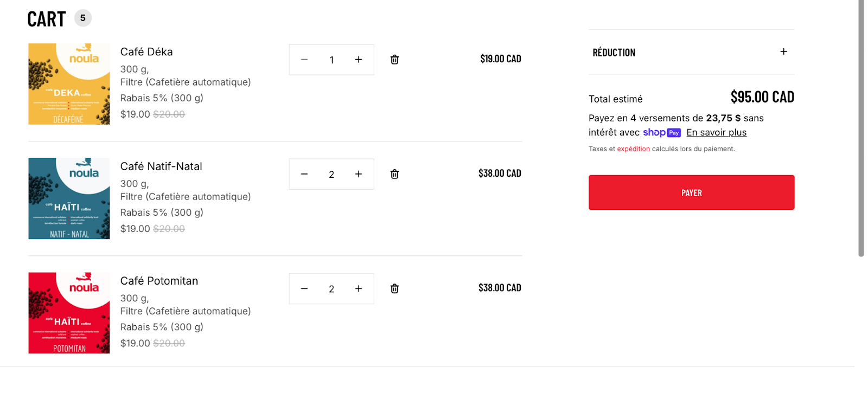Decrease Café Déka quantity with minus
Screen dimensions: 868x393
click(x=304, y=60)
